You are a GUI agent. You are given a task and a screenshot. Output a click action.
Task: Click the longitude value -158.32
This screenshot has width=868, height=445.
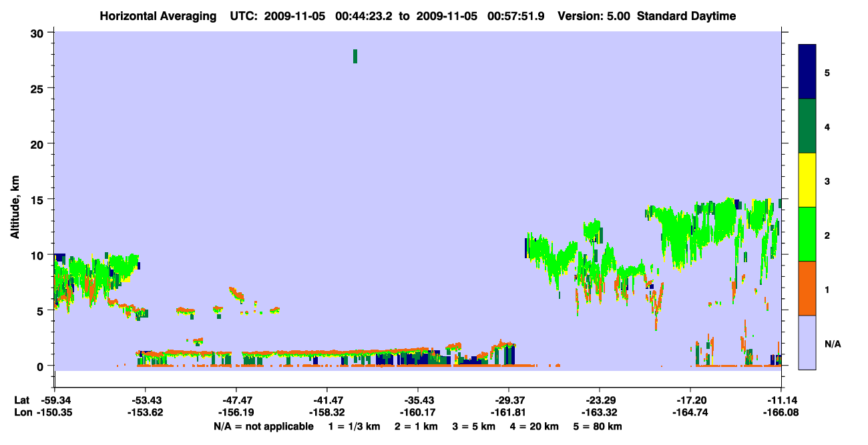(327, 413)
